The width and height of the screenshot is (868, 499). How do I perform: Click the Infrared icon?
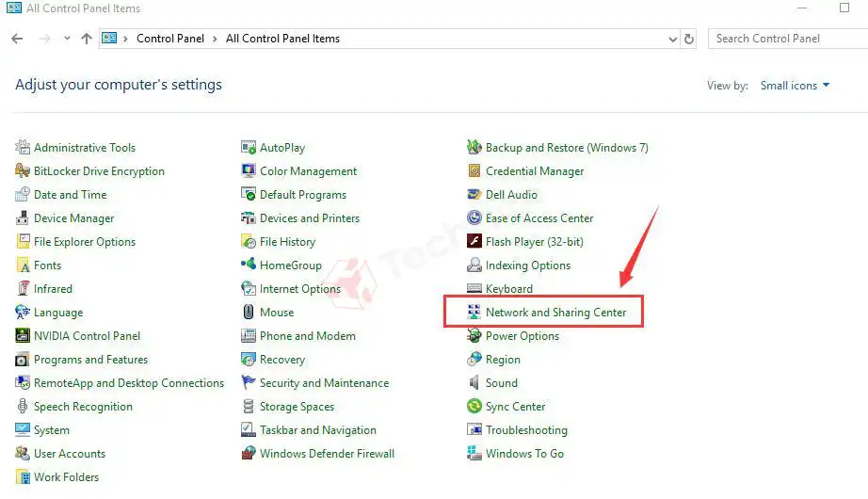[23, 288]
